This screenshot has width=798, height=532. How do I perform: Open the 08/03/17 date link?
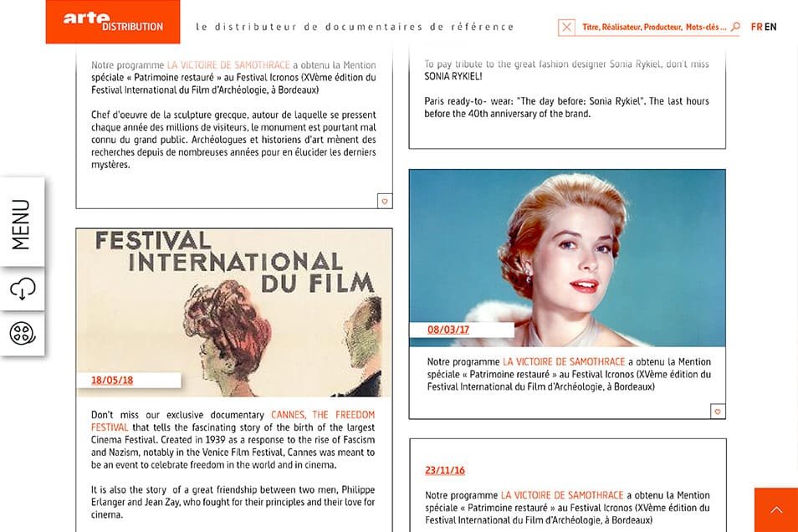[x=448, y=330]
